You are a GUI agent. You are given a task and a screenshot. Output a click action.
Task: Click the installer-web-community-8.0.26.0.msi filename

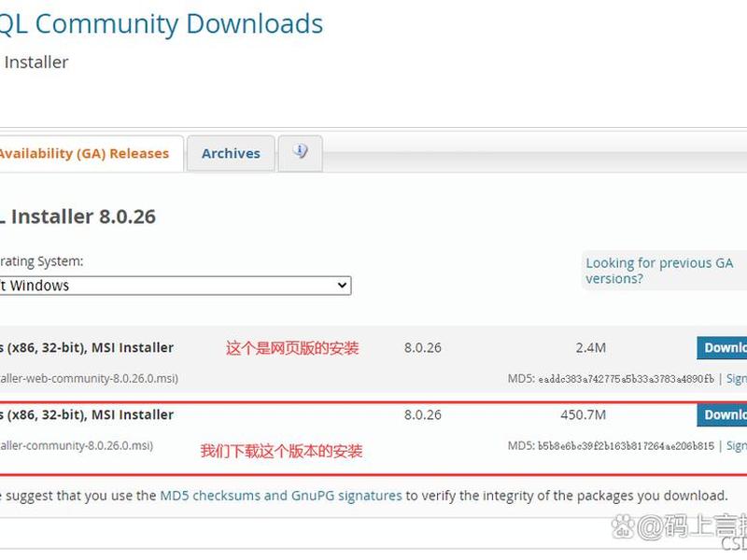point(89,379)
